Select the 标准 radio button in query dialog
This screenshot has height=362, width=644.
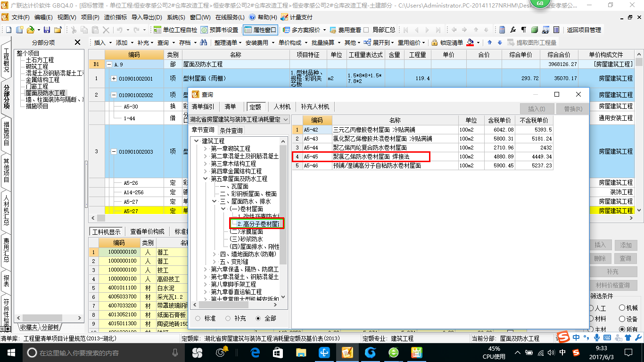click(198, 318)
